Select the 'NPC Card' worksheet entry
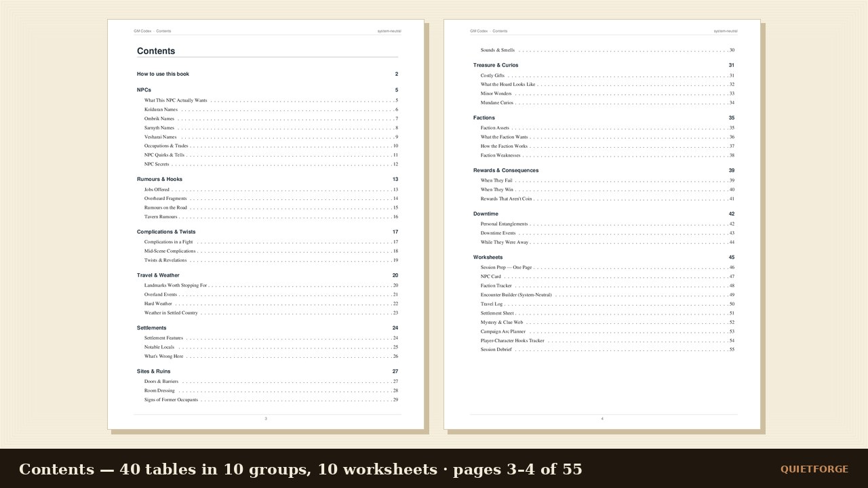 608,277
